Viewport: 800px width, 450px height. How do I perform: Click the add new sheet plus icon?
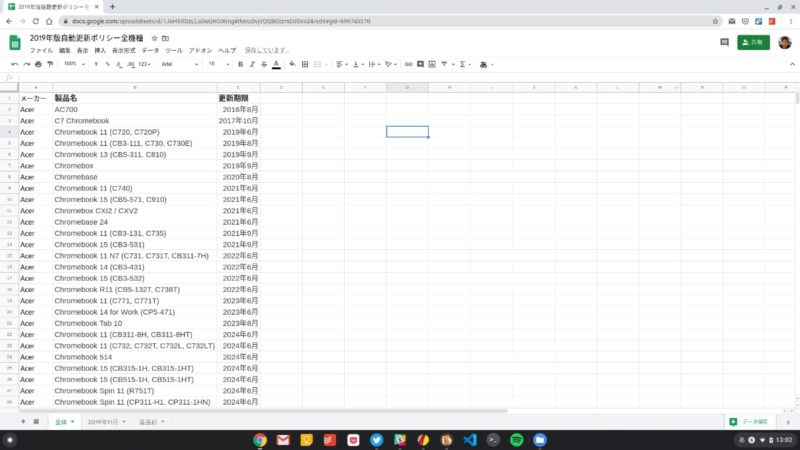point(23,422)
